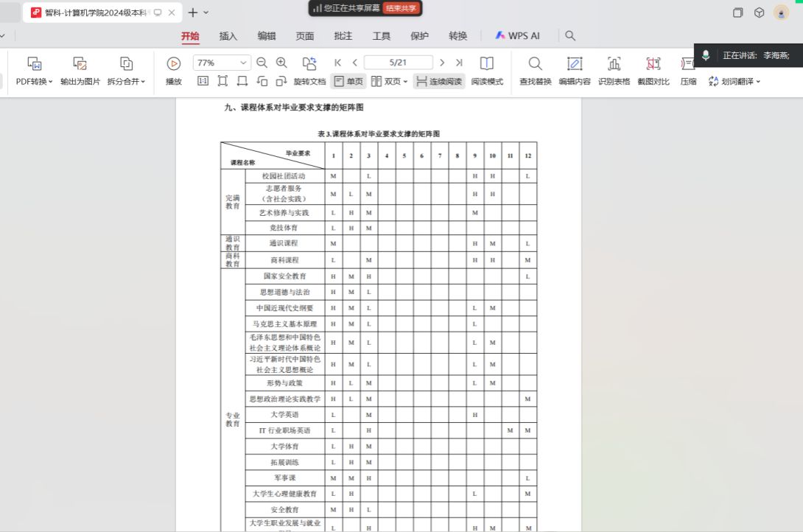The image size is (803, 532).
Task: Switch to the 插入 ribbon tab
Action: tap(228, 36)
